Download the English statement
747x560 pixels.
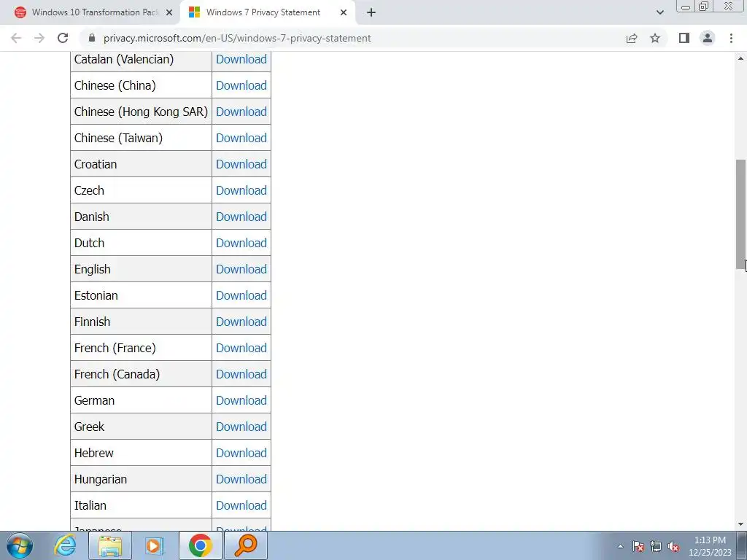(x=241, y=269)
